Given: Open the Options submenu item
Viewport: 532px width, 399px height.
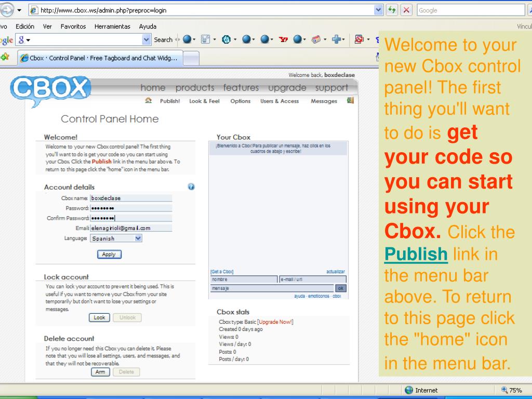Looking at the screenshot, I should click(x=240, y=101).
